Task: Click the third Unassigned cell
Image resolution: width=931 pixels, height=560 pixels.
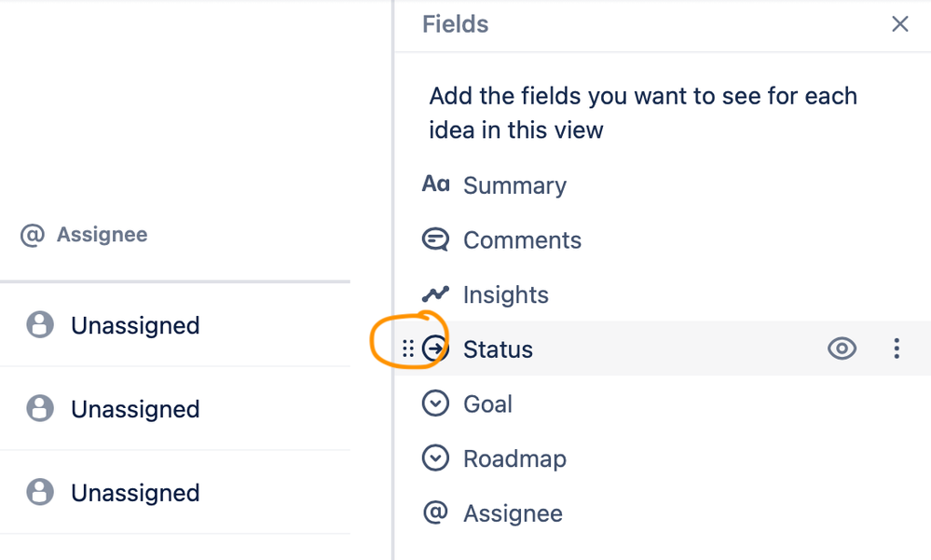Action: pyautogui.click(x=135, y=493)
